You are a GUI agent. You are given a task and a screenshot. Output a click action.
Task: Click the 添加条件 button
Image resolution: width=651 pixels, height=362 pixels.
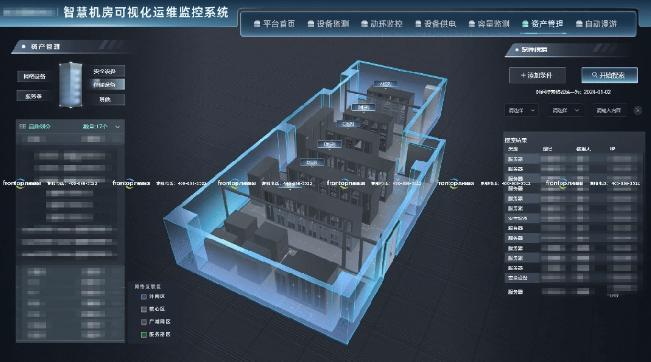coord(537,75)
